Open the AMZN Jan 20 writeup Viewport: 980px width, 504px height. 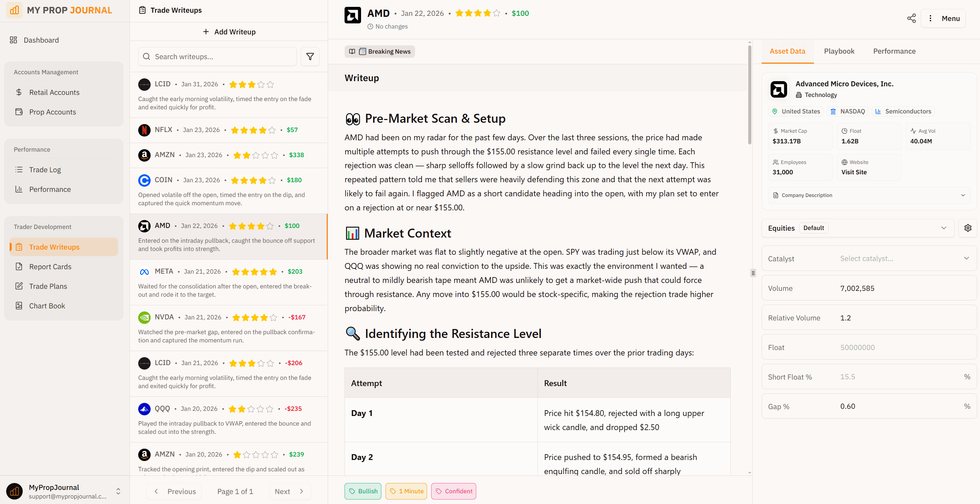(229, 459)
